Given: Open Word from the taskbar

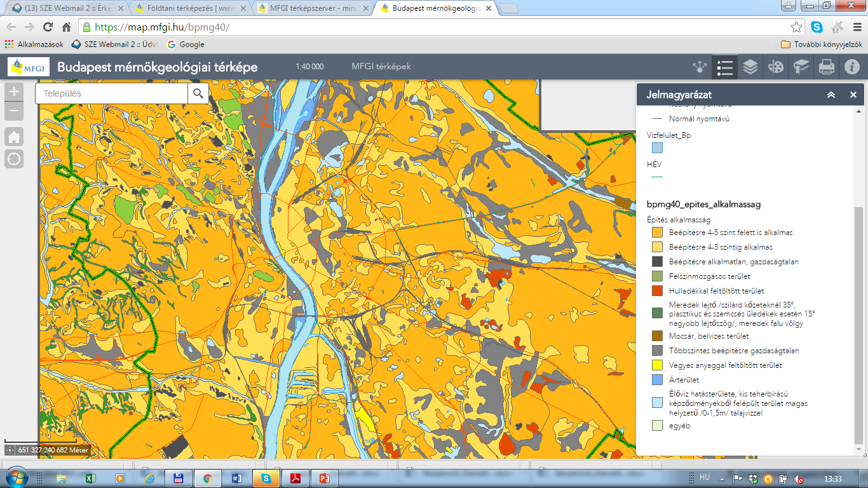Looking at the screenshot, I should point(238,478).
